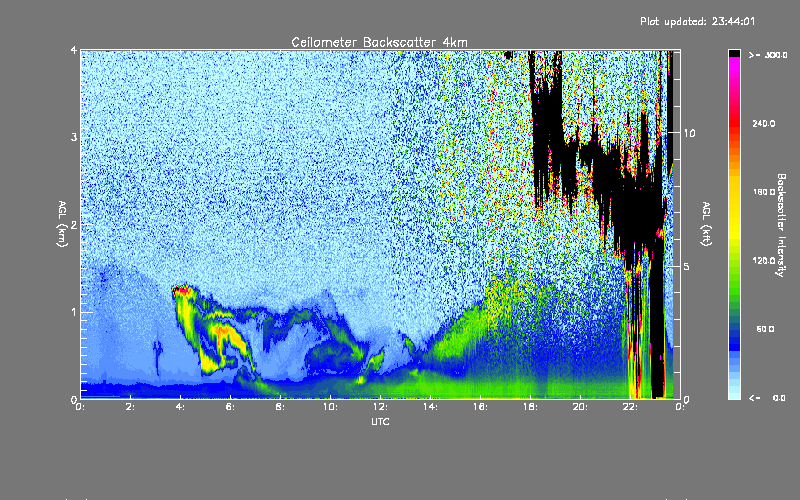
Task: Click the '60.0' colorbar label
Action: (x=765, y=329)
